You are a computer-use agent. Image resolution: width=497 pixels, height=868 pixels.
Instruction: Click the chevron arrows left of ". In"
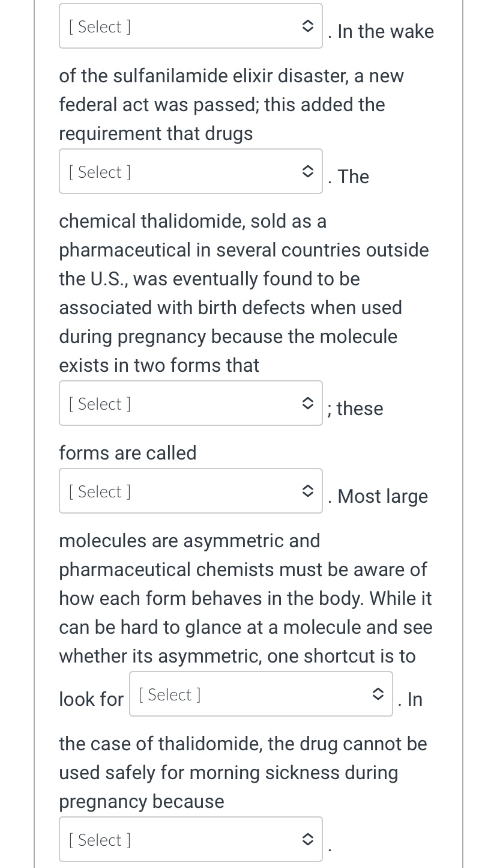coord(378,694)
